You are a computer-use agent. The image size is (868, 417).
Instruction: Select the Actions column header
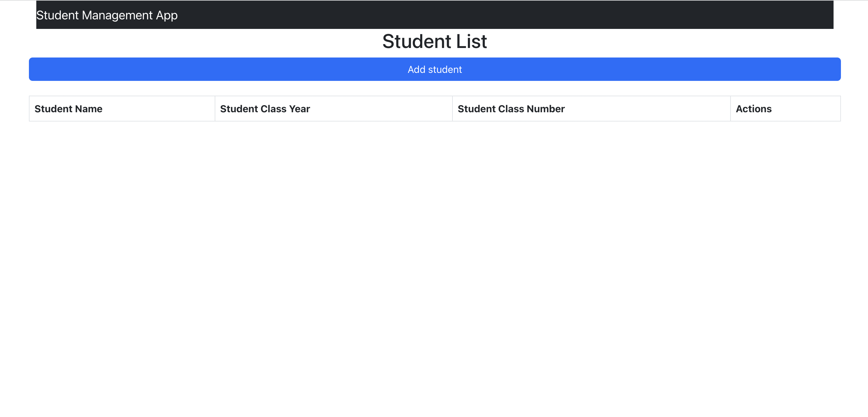(786, 109)
